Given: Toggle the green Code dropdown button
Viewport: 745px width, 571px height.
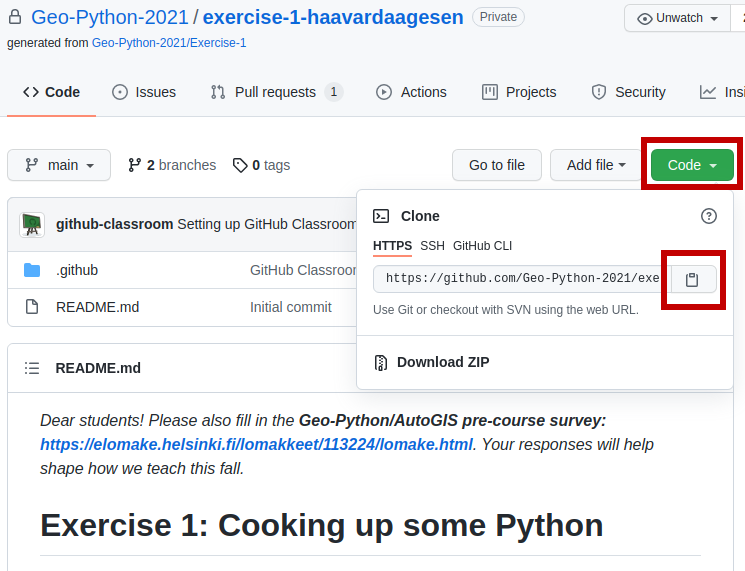Looking at the screenshot, I should pyautogui.click(x=692, y=165).
